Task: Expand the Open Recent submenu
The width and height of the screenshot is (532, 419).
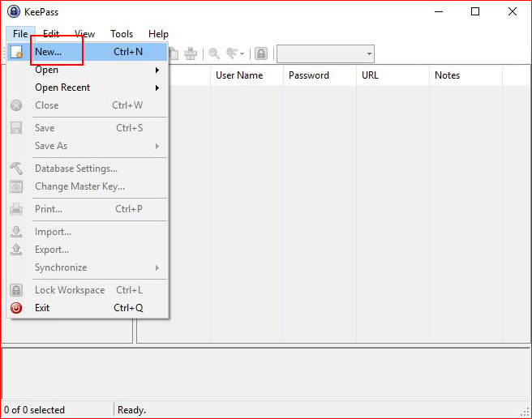Action: pyautogui.click(x=88, y=88)
